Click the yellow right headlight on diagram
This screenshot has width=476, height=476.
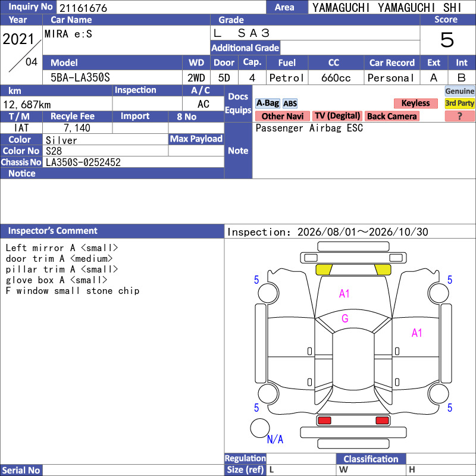(x=383, y=270)
